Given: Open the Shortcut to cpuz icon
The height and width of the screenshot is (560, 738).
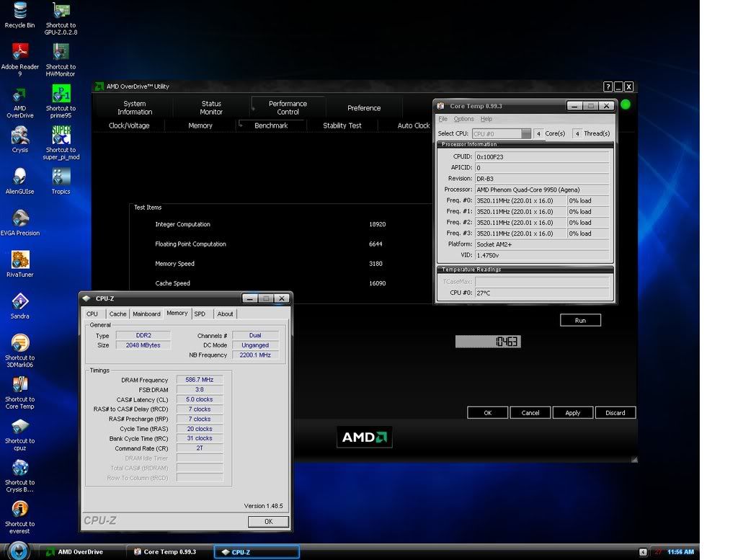Looking at the screenshot, I should [19, 435].
